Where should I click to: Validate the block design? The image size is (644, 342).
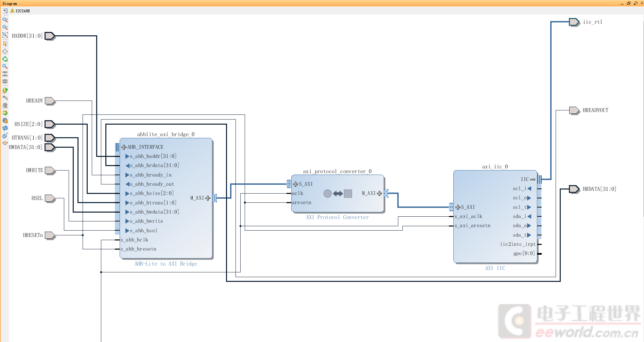pyautogui.click(x=5, y=113)
